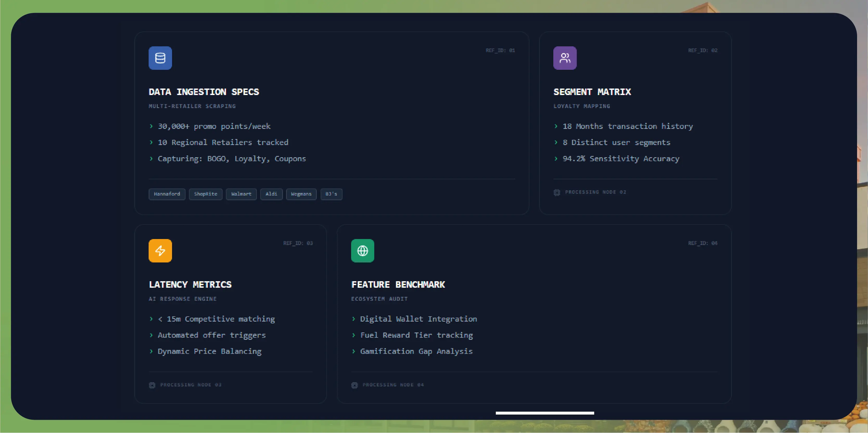This screenshot has width=868, height=433.
Task: Choose the Walmart tag
Action: pos(241,194)
